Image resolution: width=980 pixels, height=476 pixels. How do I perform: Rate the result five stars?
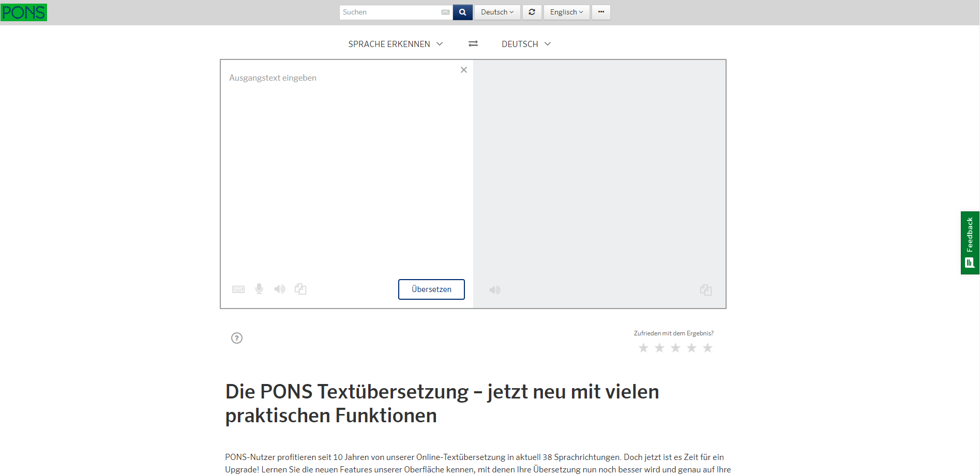coord(707,348)
